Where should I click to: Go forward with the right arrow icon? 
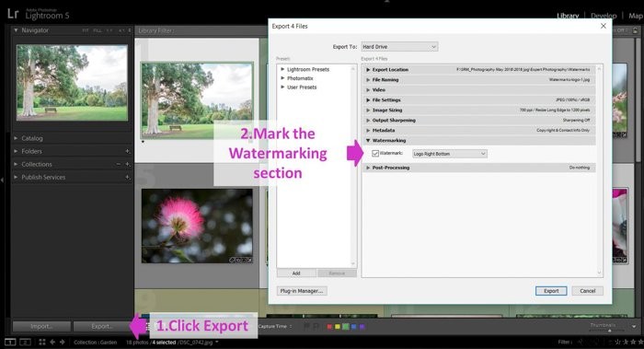62,342
